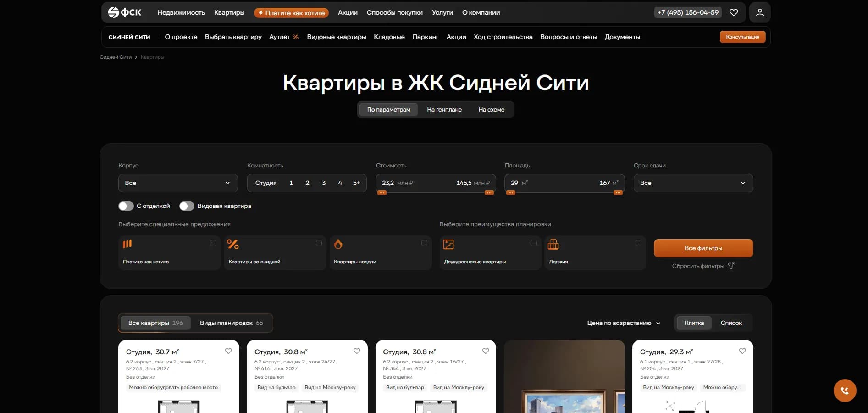Select 2 rooms in Комнатность filter
Image resolution: width=868 pixels, height=413 pixels.
[307, 183]
